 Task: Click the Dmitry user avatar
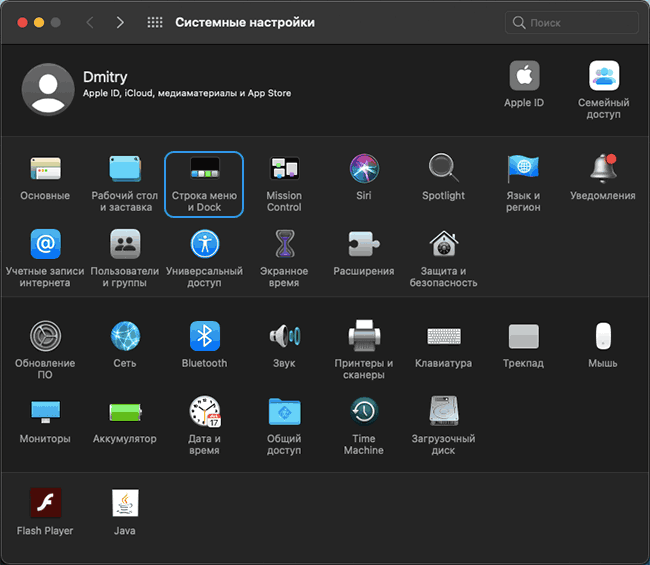pyautogui.click(x=48, y=89)
